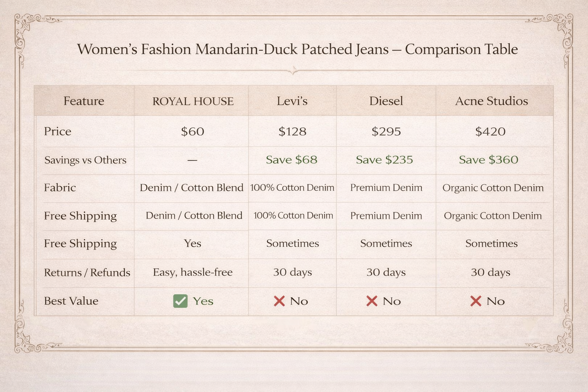This screenshot has width=588, height=392.
Task: Click the red X under Levi's column
Action: point(279,301)
